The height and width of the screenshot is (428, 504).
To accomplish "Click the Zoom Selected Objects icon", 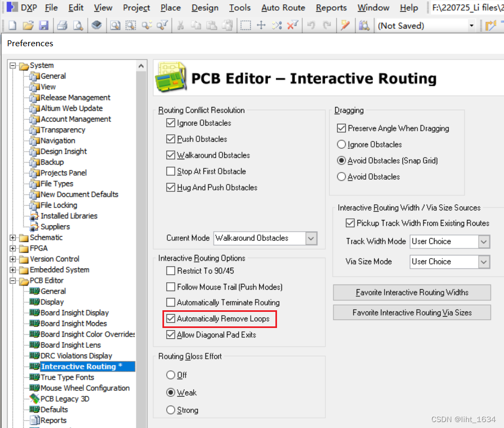I will [x=146, y=25].
